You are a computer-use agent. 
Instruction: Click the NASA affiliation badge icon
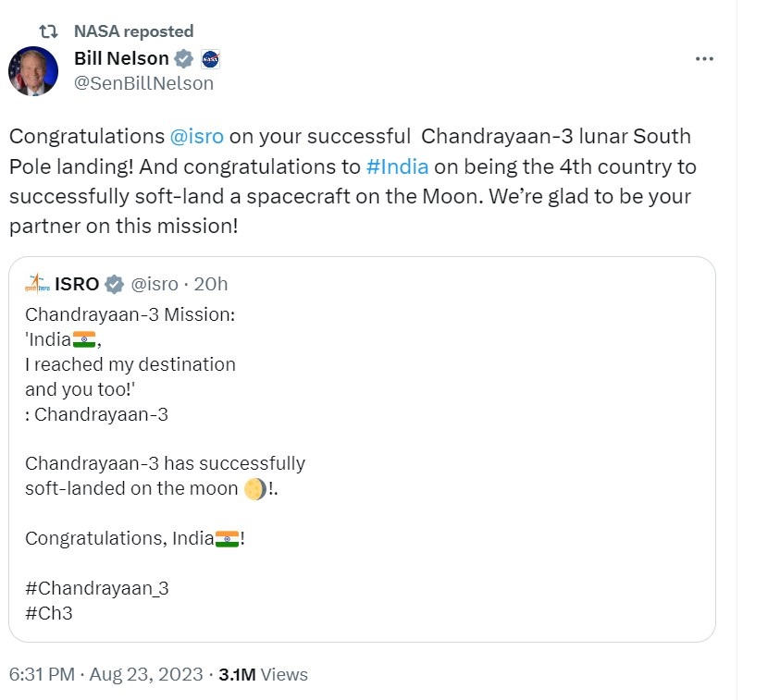210,59
